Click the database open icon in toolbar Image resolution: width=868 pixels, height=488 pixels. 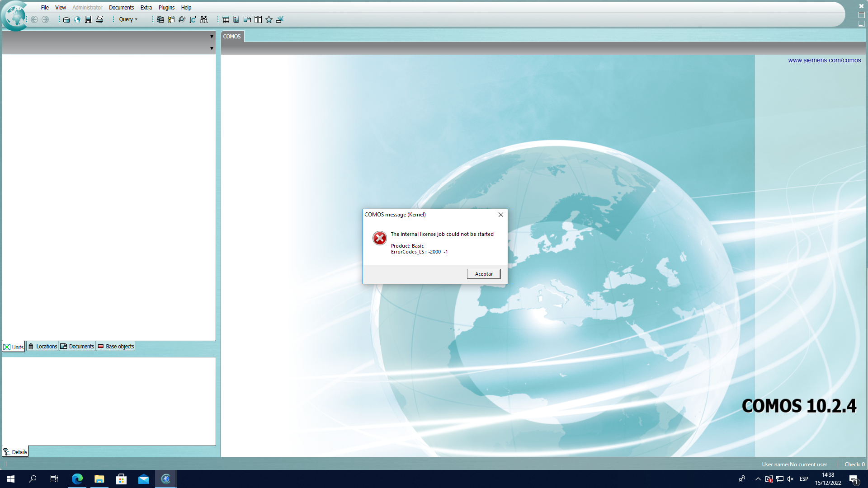pos(66,19)
